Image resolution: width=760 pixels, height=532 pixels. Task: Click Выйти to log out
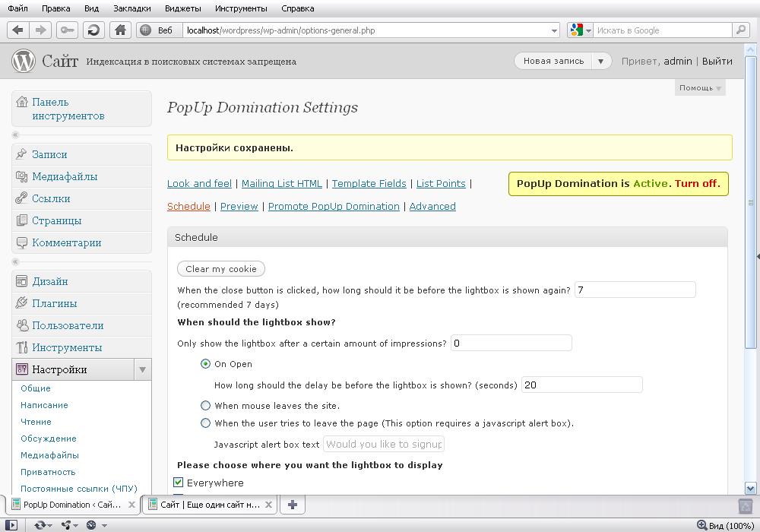point(717,61)
